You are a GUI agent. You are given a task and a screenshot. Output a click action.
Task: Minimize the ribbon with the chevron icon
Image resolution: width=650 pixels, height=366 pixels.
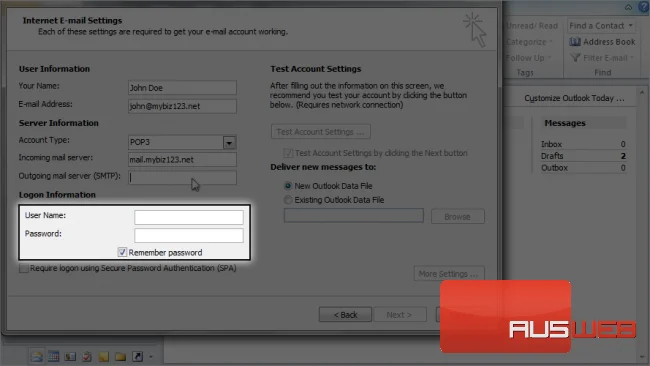tap(628, 7)
